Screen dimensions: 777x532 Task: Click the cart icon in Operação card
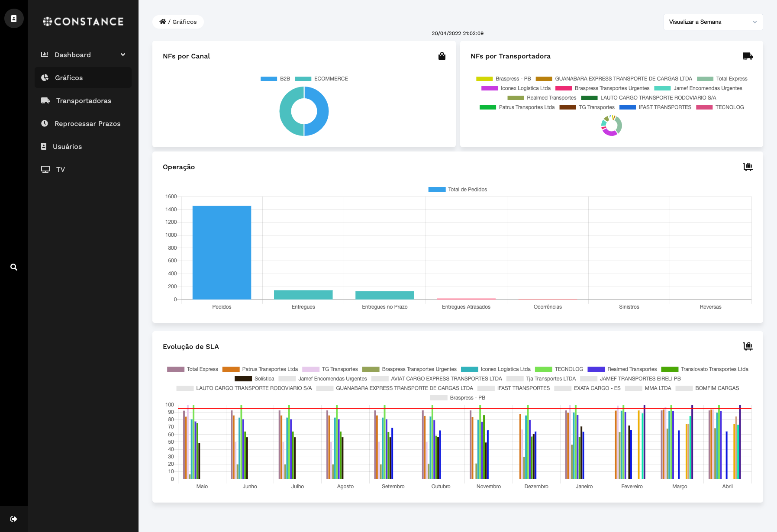click(x=748, y=167)
